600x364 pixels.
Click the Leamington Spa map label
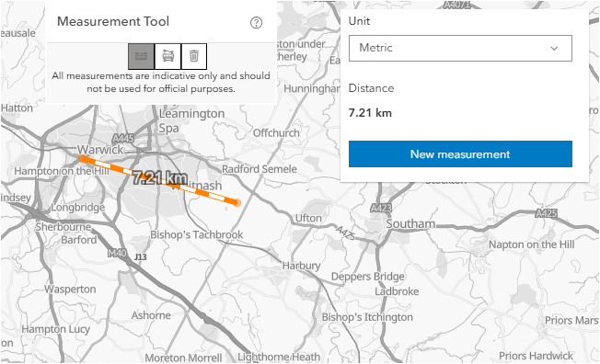tap(191, 120)
